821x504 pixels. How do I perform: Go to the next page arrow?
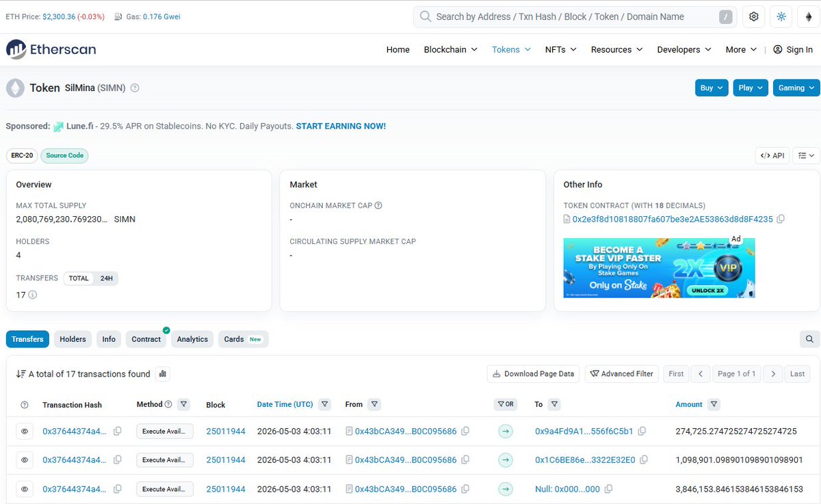(x=773, y=374)
